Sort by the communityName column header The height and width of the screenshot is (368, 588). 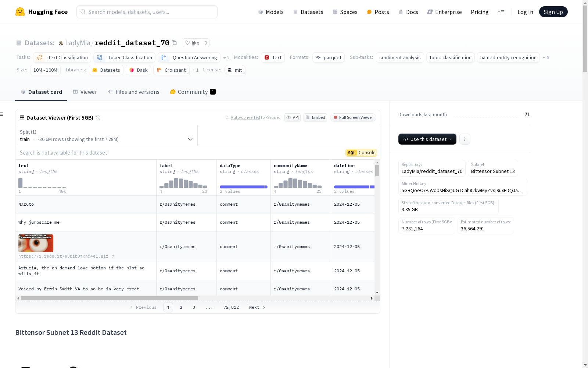(290, 166)
